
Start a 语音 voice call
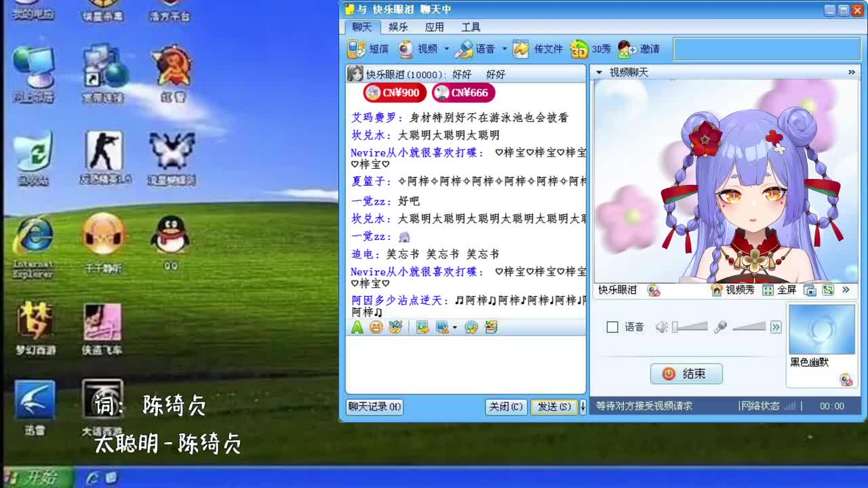click(x=475, y=49)
